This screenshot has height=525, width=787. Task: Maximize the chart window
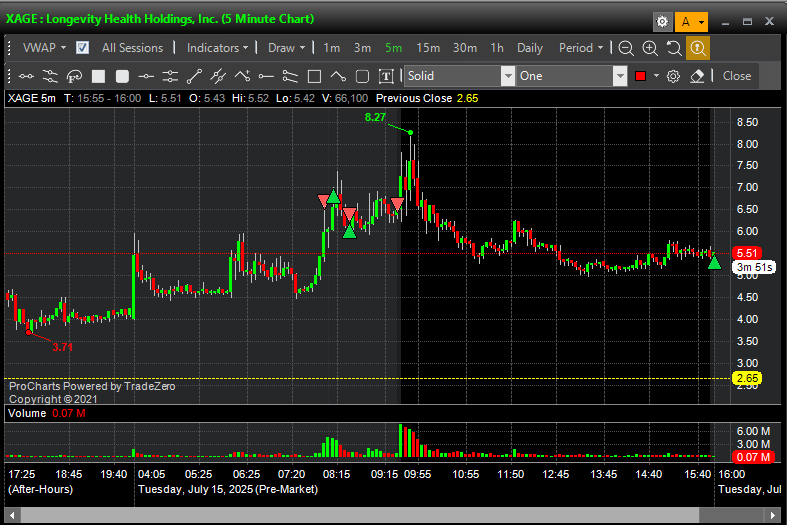tap(747, 22)
